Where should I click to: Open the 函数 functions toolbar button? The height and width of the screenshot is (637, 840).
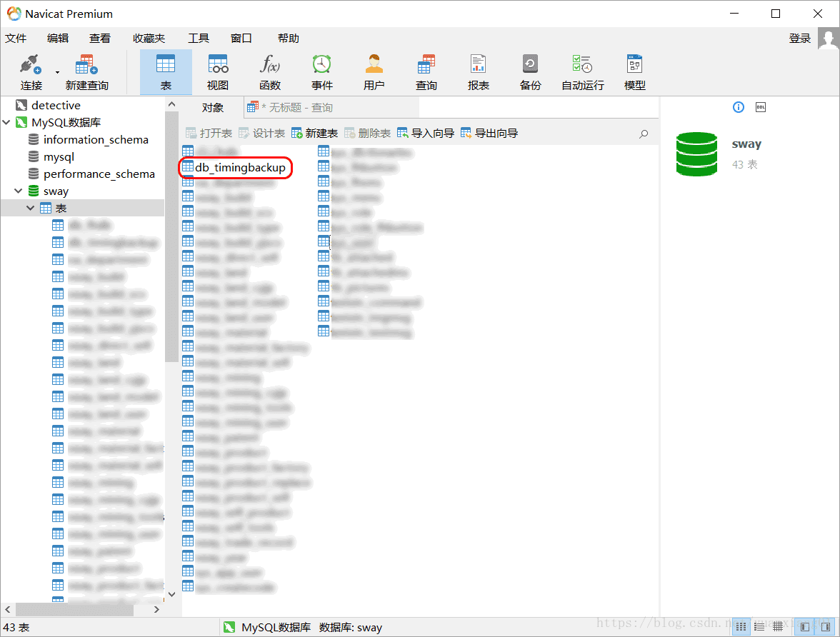pyautogui.click(x=270, y=72)
